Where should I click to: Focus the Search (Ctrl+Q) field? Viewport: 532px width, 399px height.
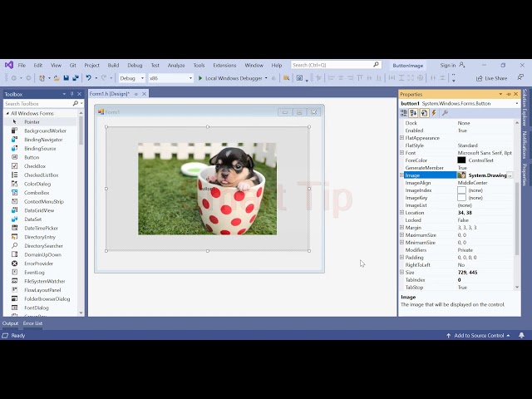coord(336,65)
